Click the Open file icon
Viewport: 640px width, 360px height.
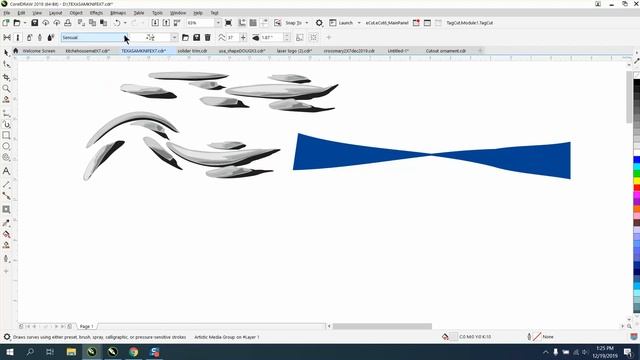[x=17, y=23]
